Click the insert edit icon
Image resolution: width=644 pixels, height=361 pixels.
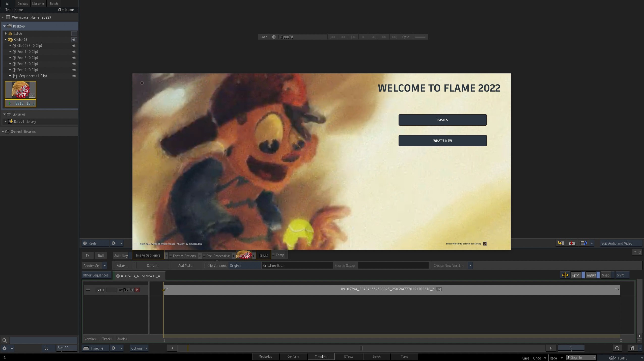tap(561, 243)
